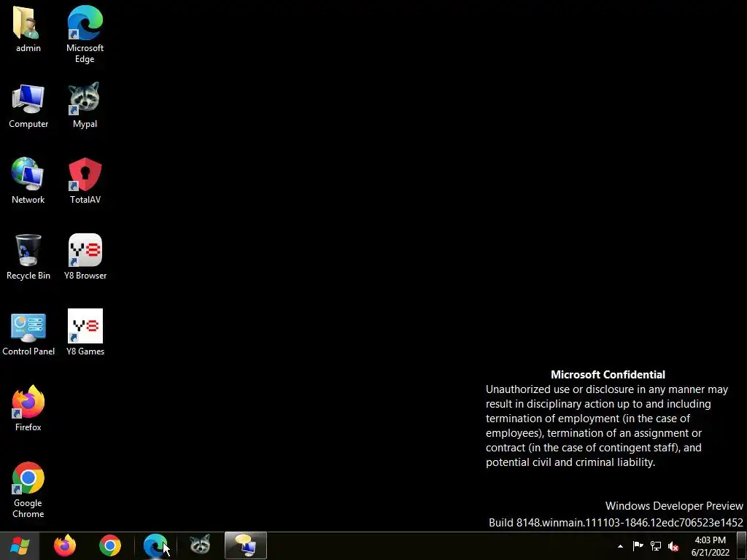Open the clock showing 4:03 PM
Screen dimensions: 747x560
click(711, 546)
